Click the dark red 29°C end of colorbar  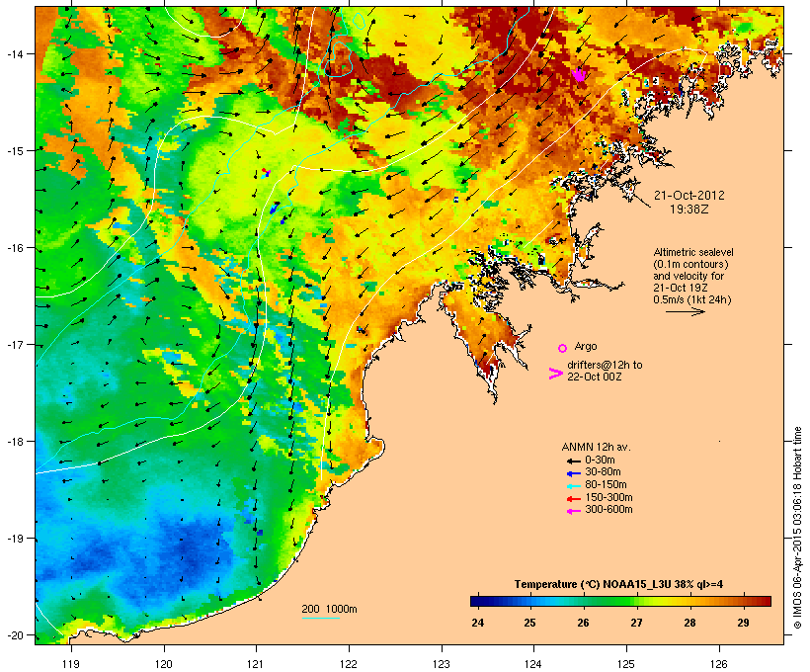(x=763, y=601)
